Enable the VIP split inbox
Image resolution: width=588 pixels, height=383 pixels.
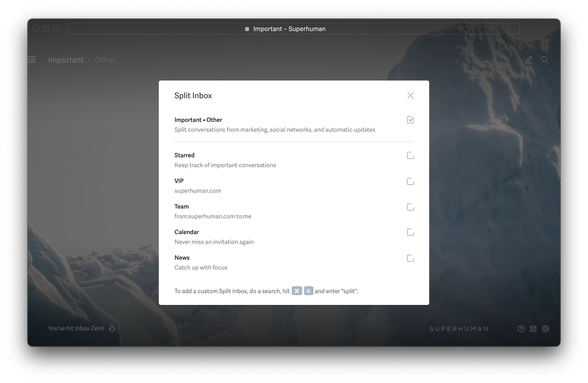click(x=410, y=181)
